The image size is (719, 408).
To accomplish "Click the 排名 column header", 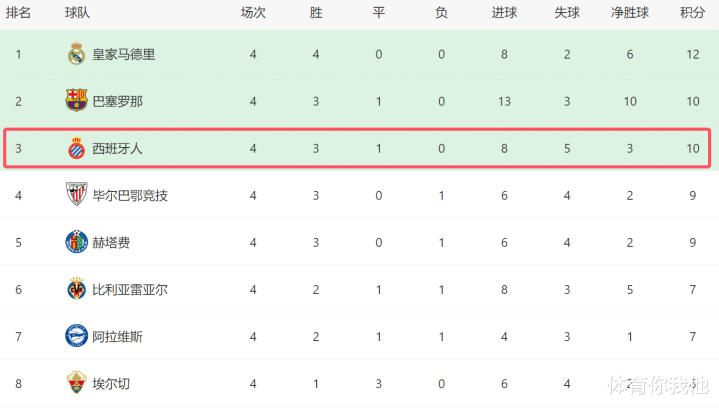I will [x=18, y=13].
